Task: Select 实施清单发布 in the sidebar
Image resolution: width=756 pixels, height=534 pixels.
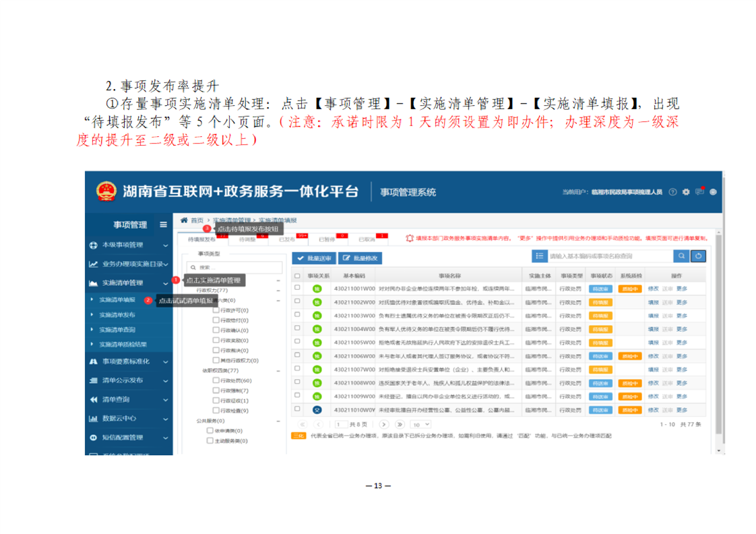Action: tap(117, 315)
